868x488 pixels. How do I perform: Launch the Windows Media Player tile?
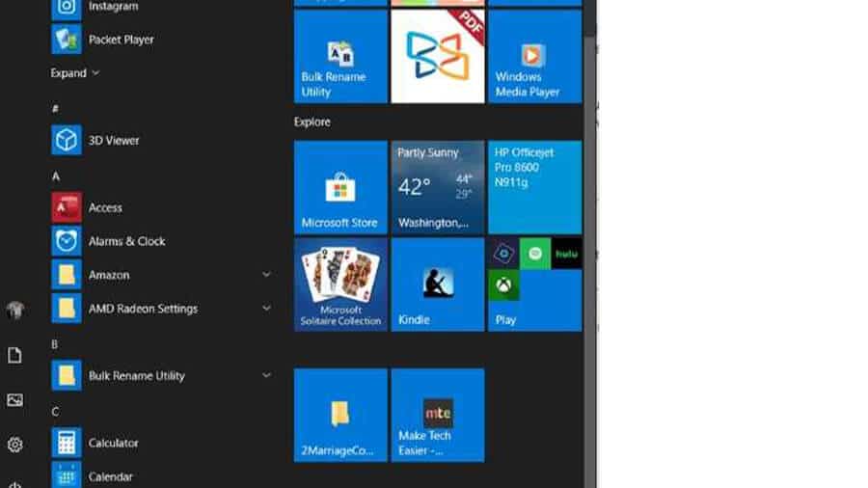click(534, 57)
